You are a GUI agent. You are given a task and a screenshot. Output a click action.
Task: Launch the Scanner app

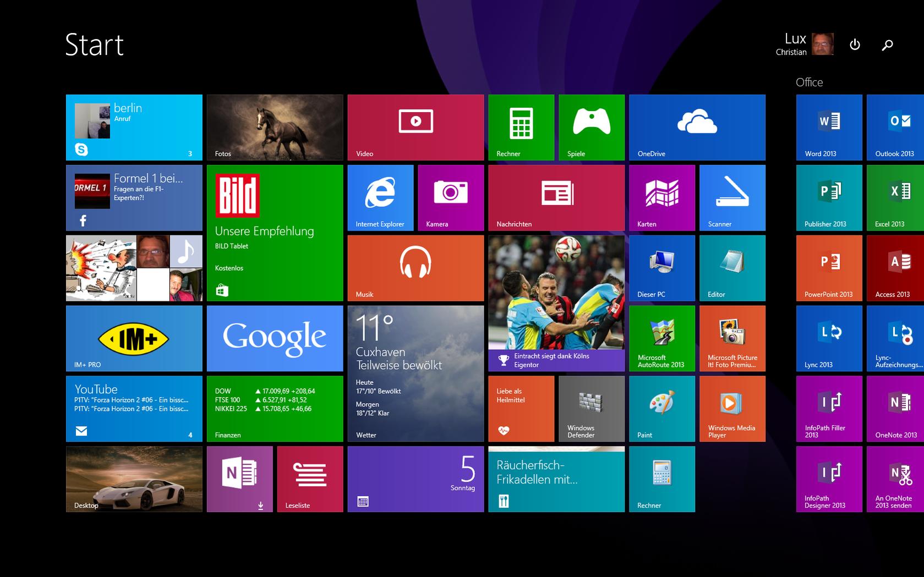pos(733,198)
